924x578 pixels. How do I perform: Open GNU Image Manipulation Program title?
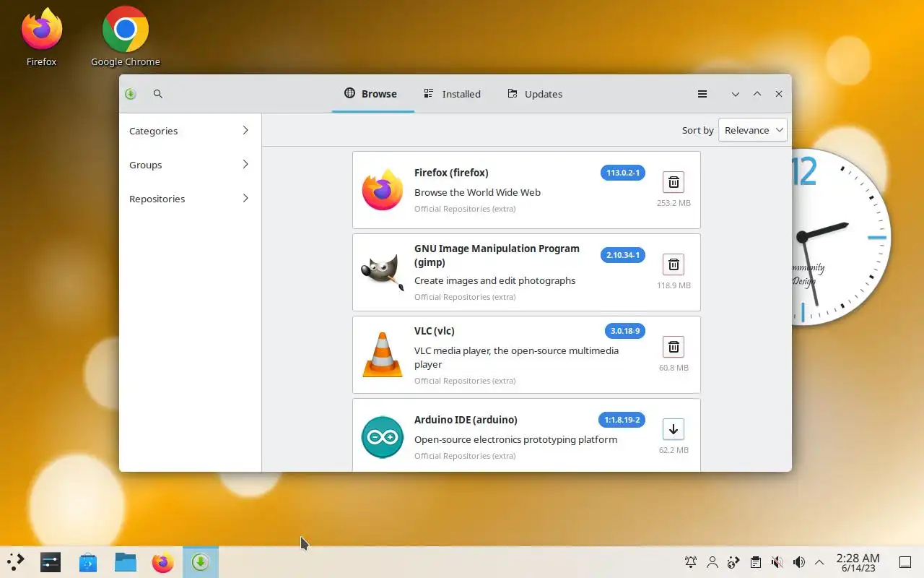coord(497,255)
